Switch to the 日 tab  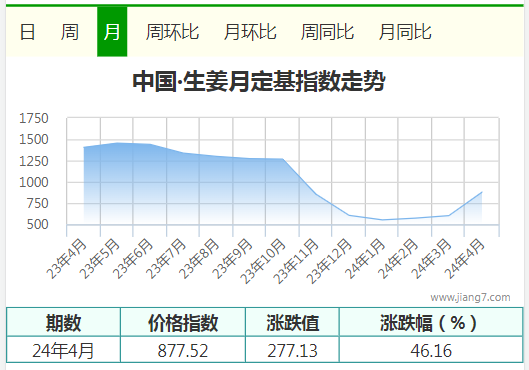tap(27, 32)
